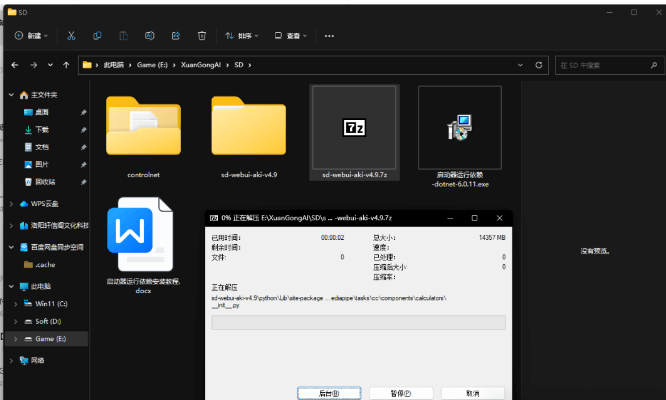Expand the 网络 tree node
This screenshot has height=400, width=666.
click(x=11, y=361)
